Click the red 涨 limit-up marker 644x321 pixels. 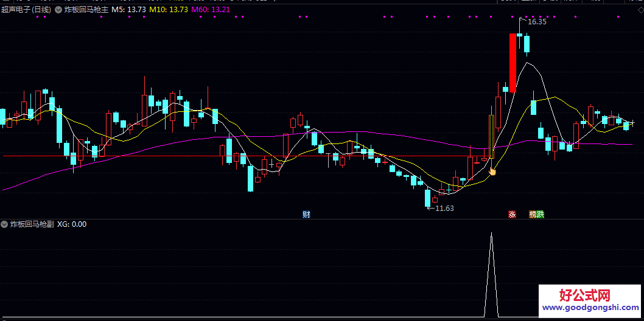[x=512, y=214]
